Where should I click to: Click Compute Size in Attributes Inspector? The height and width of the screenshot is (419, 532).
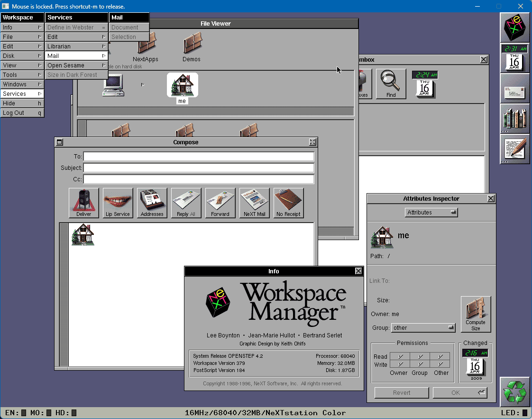476,314
